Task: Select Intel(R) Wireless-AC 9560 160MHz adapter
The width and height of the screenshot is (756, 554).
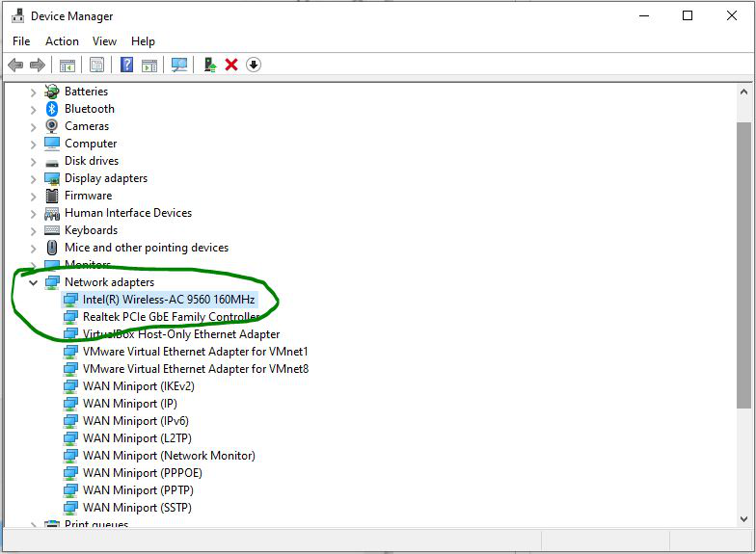Action: [x=168, y=300]
